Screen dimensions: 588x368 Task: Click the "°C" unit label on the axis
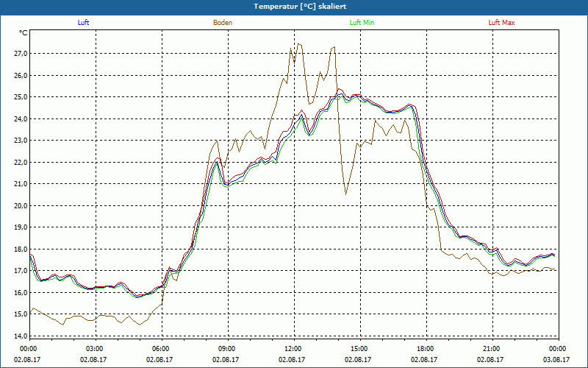pos(24,33)
